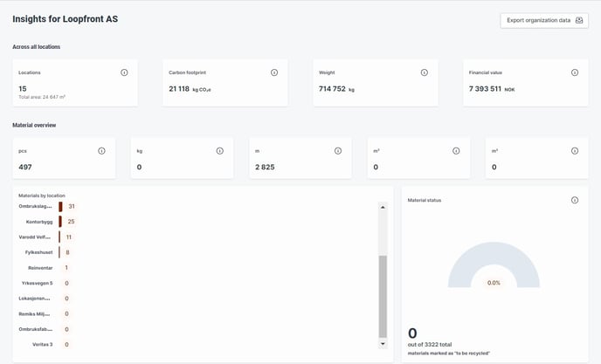Click the Materials by location scrollbar thumb
This screenshot has width=601, height=364.
[x=383, y=296]
